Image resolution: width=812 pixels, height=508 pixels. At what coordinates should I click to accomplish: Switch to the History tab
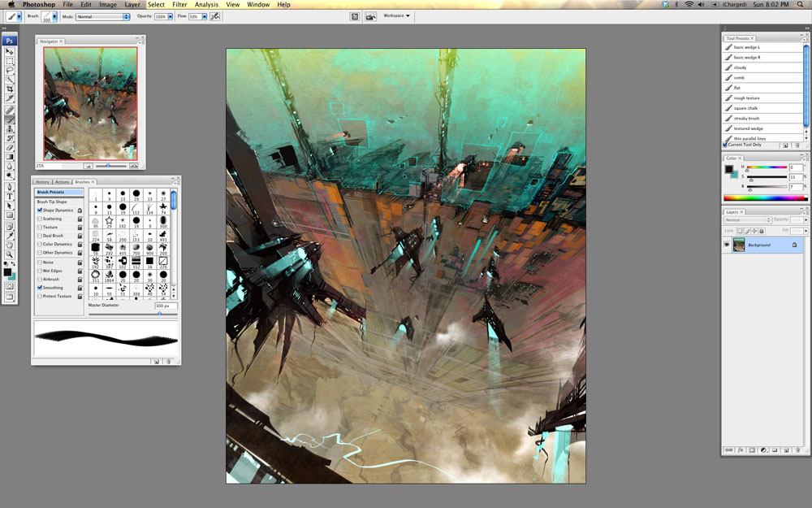pyautogui.click(x=42, y=182)
